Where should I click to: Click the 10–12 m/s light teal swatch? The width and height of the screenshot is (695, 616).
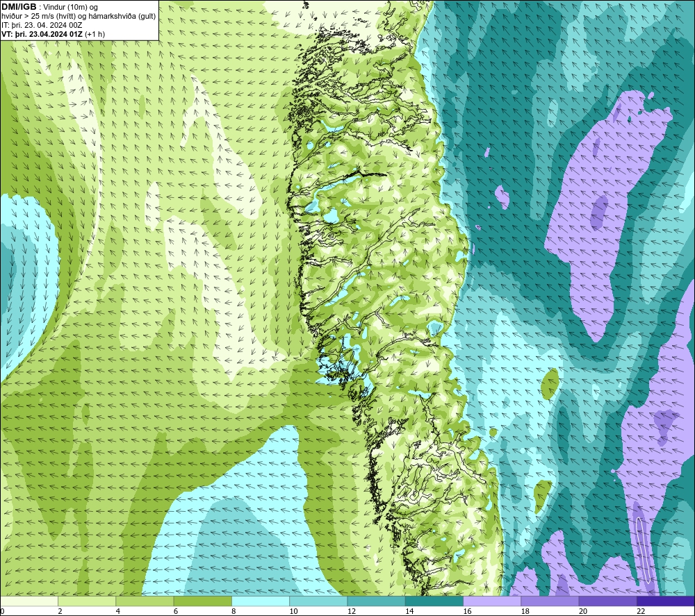click(x=318, y=601)
